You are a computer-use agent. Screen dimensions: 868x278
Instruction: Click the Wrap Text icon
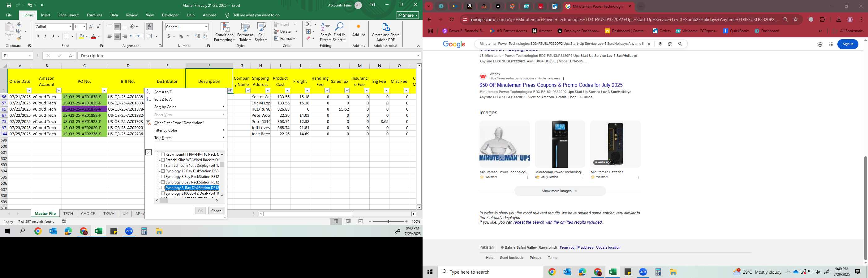coord(149,27)
